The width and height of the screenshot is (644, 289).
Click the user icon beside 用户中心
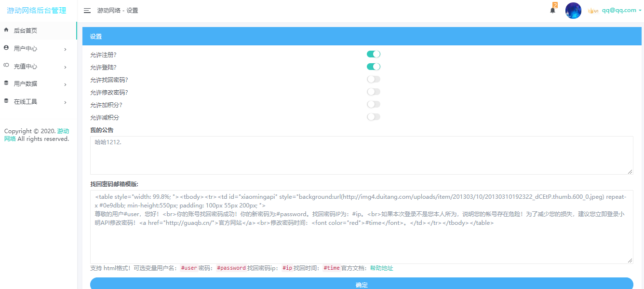tap(6, 48)
